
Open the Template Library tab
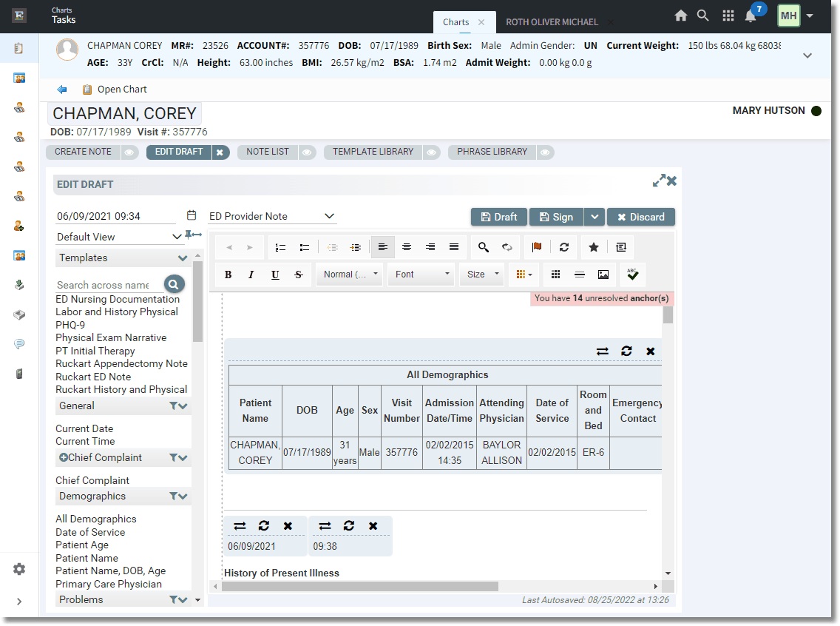click(x=373, y=152)
